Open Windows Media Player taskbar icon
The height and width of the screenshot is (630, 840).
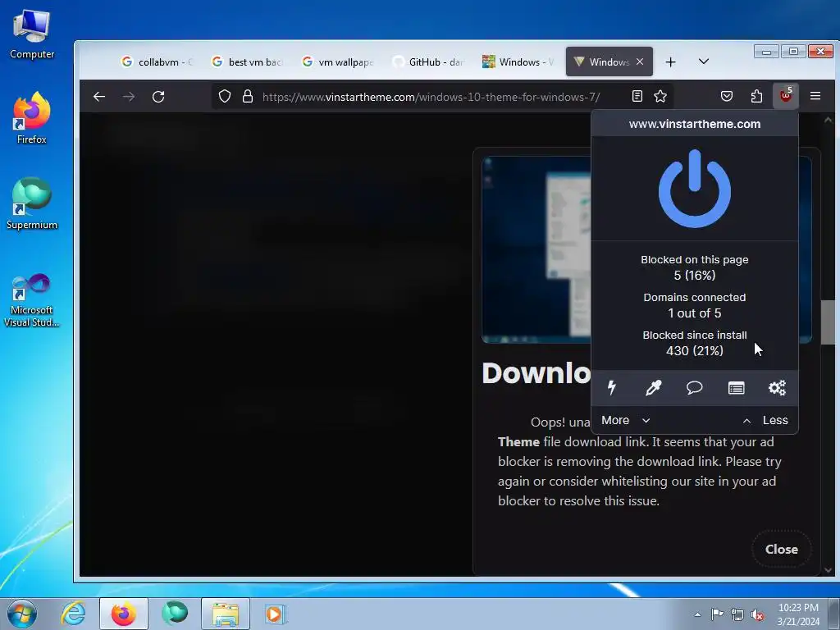(x=276, y=614)
